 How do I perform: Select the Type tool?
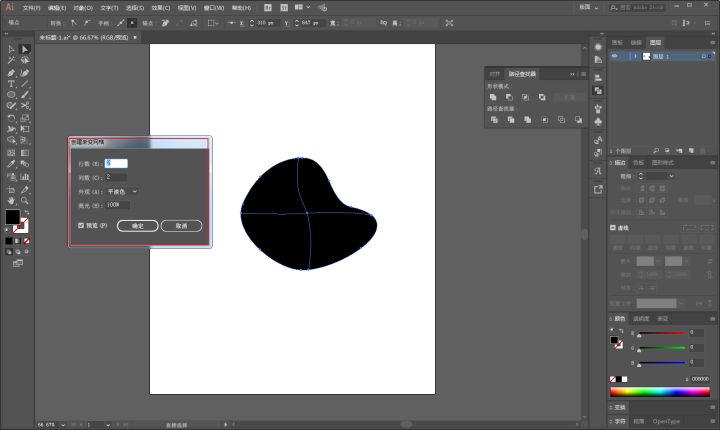(11, 83)
